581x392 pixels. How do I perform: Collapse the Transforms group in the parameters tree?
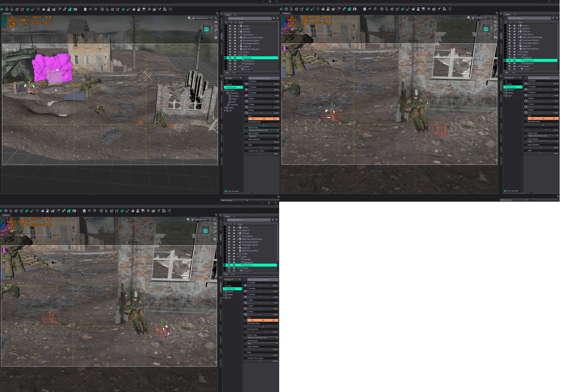[x=226, y=93]
